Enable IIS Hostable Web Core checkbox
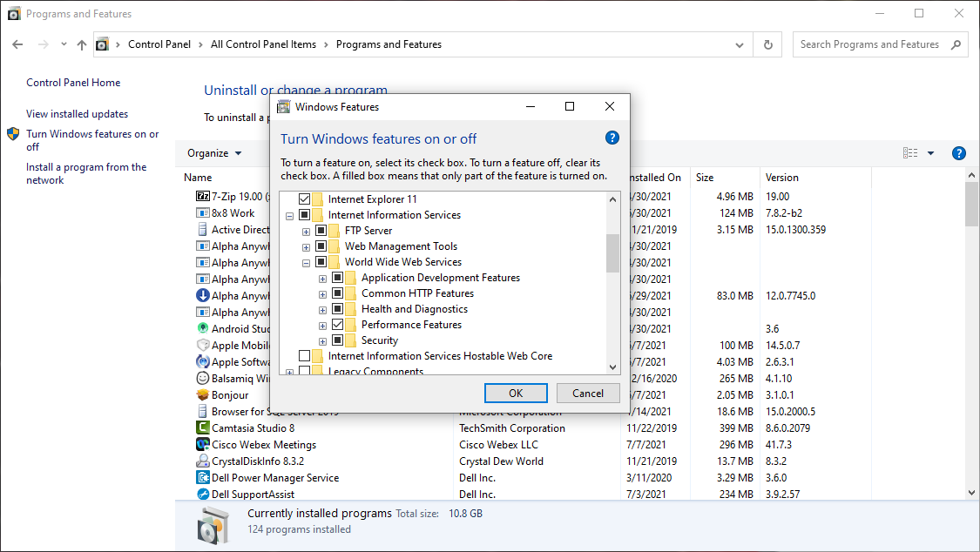Screen dimensions: 980x552 [x=304, y=356]
